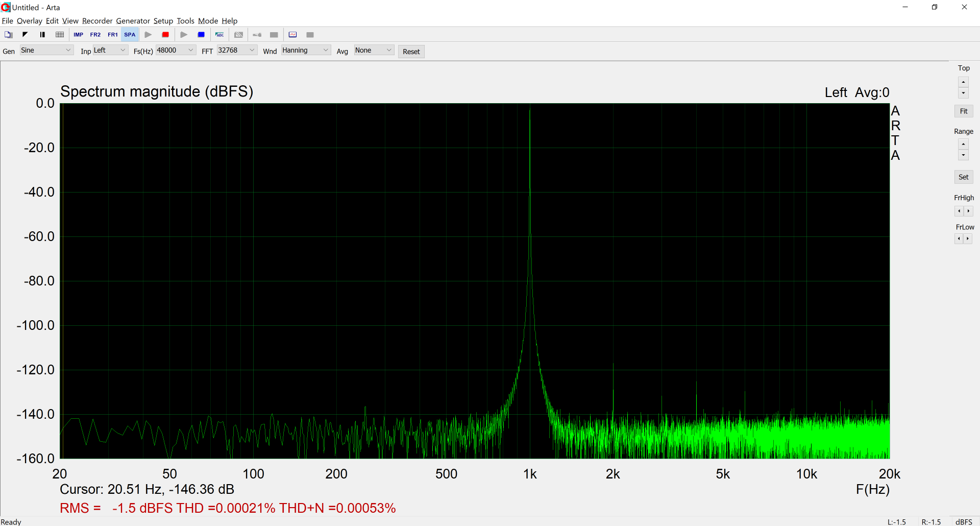Click the Left Avg:0 label
This screenshot has height=526, width=980.
point(857,92)
